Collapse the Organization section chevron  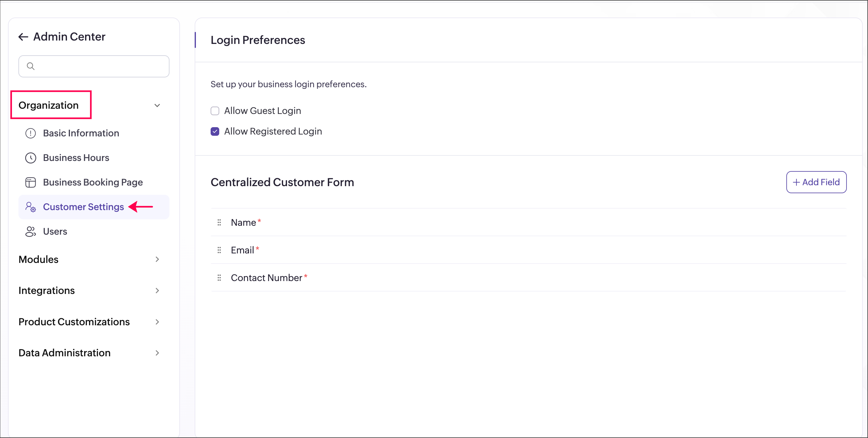[157, 106]
